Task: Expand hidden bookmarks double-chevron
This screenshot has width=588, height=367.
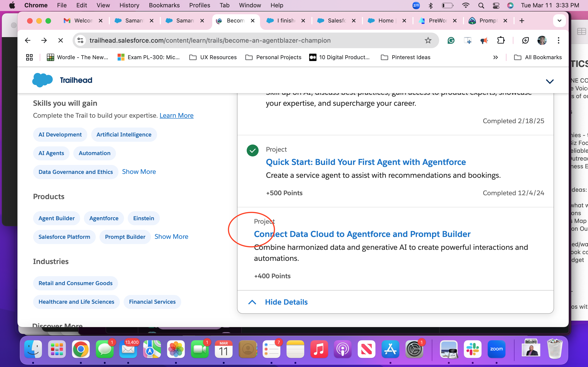Action: pyautogui.click(x=495, y=57)
